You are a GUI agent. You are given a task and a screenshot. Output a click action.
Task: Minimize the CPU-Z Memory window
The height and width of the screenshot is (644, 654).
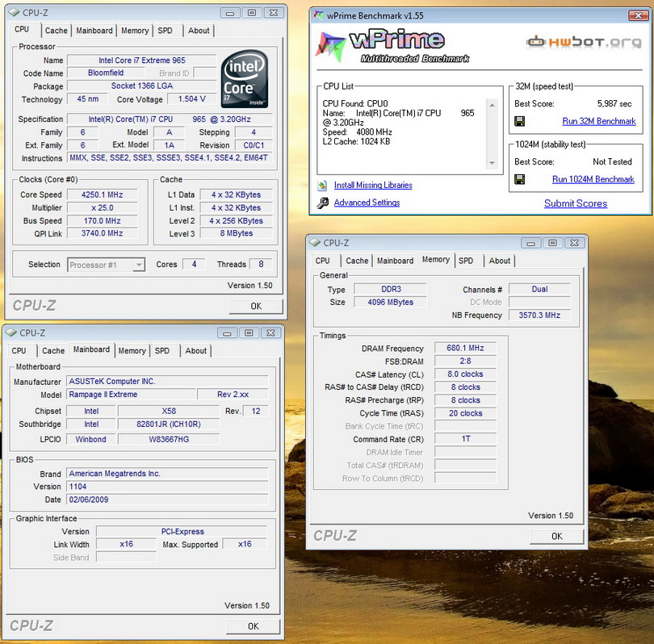point(530,243)
